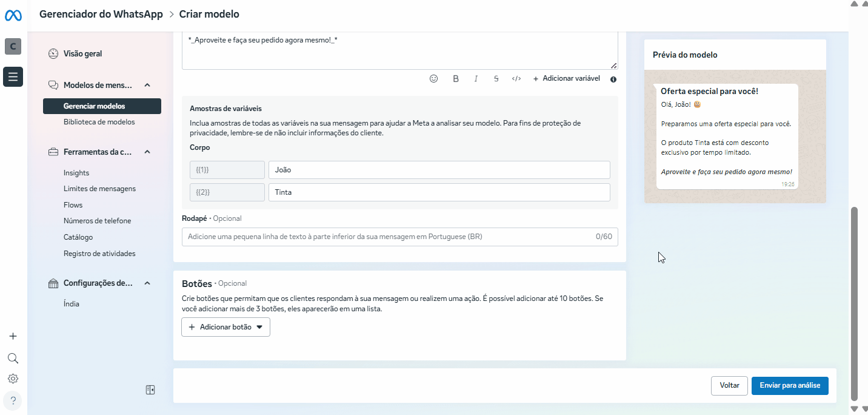Open the settings gear icon
Screen dimensions: 868x415
click(x=13, y=379)
